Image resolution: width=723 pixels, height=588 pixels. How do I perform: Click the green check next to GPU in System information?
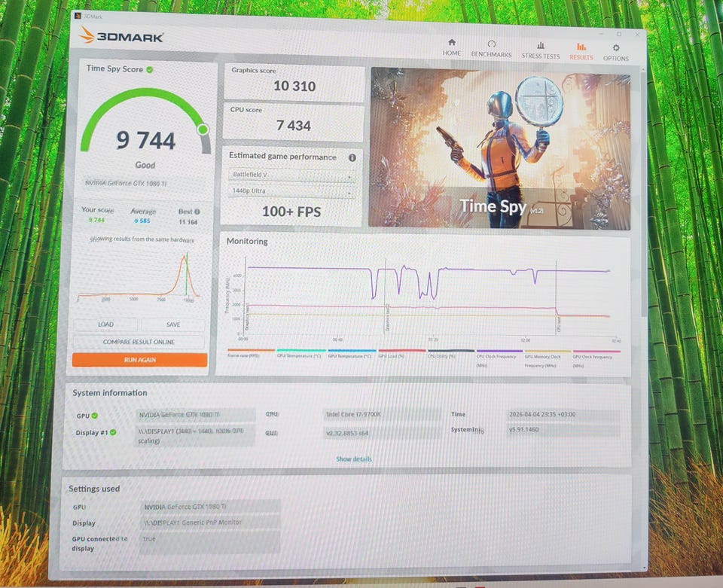click(x=95, y=416)
